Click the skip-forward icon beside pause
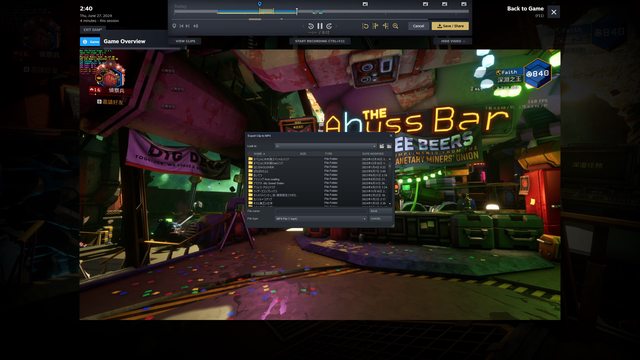Viewport: 640px width, 360px height. 329,26
